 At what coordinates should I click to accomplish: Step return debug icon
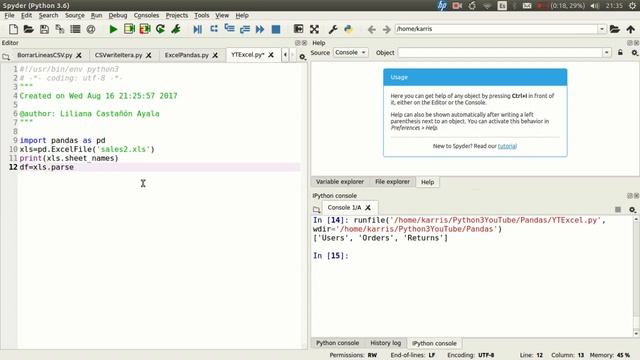[x=245, y=29]
